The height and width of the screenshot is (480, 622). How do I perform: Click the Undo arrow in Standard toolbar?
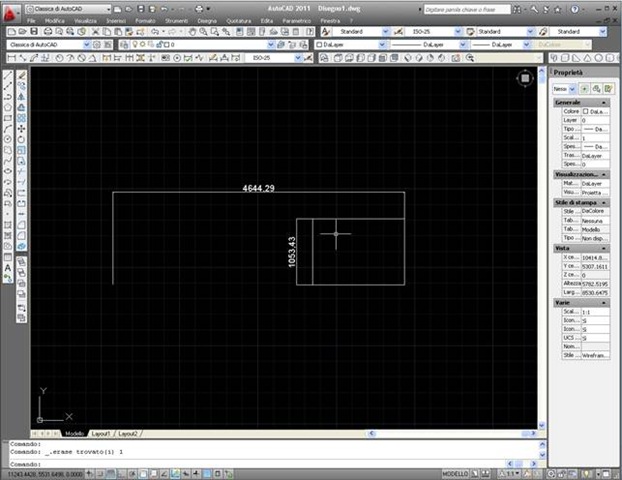[156, 31]
